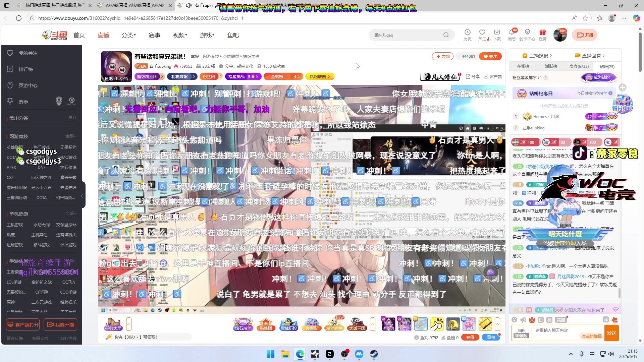Open the danmaku color crown icon
Screen dimensions: 644x362
tap(532, 319)
